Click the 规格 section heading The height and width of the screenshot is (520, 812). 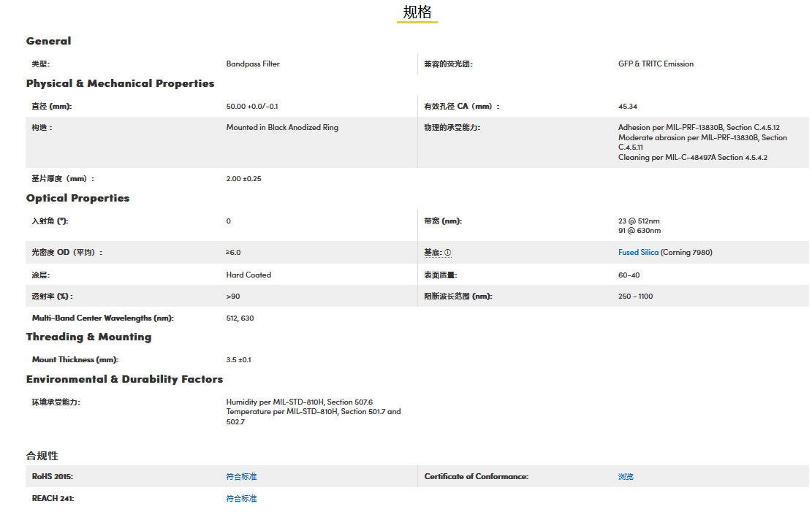click(x=417, y=12)
